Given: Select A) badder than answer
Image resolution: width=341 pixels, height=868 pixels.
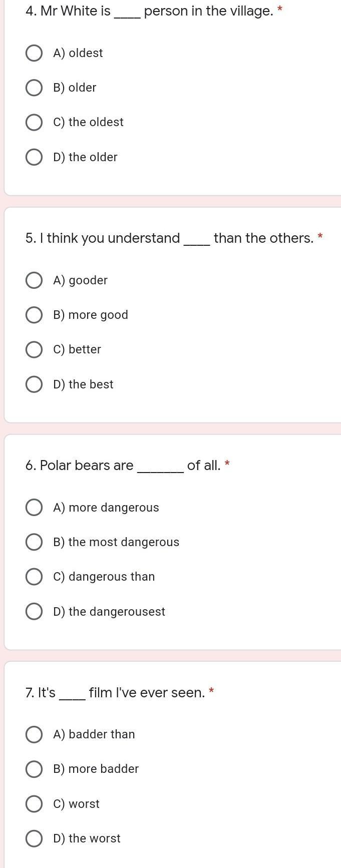Looking at the screenshot, I should [34, 734].
